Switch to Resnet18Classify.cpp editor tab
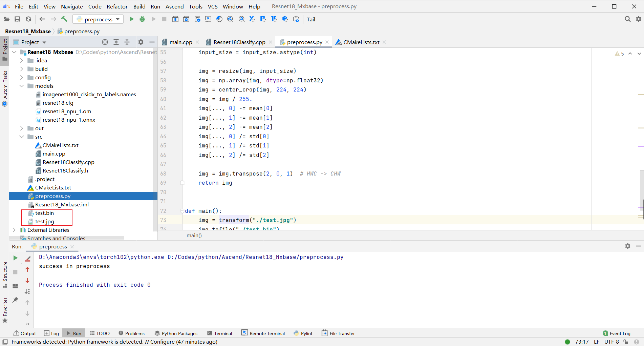The height and width of the screenshot is (346, 644). 239,42
